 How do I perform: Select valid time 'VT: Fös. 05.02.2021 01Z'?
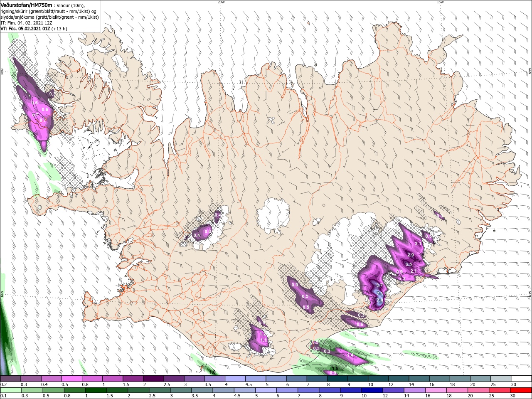point(25,29)
